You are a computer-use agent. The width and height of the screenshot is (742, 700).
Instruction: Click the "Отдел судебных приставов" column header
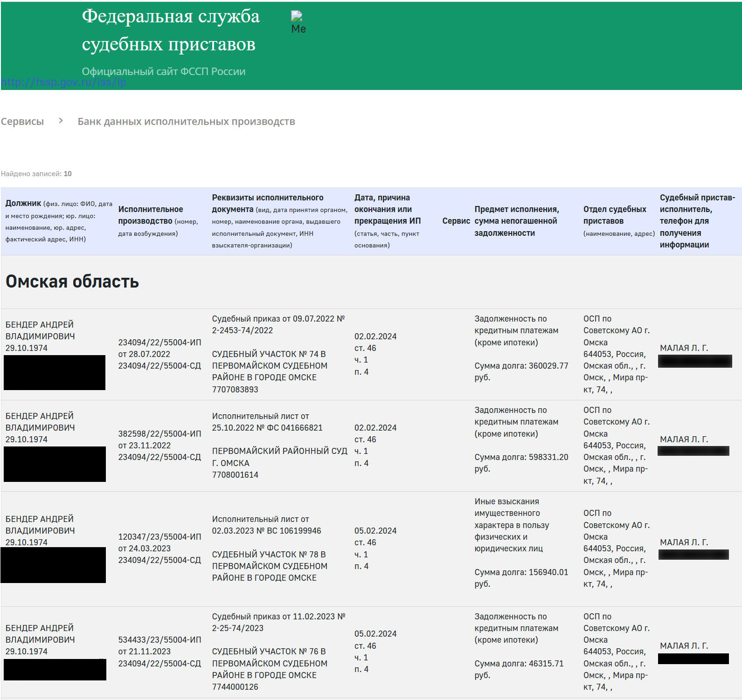pos(619,221)
